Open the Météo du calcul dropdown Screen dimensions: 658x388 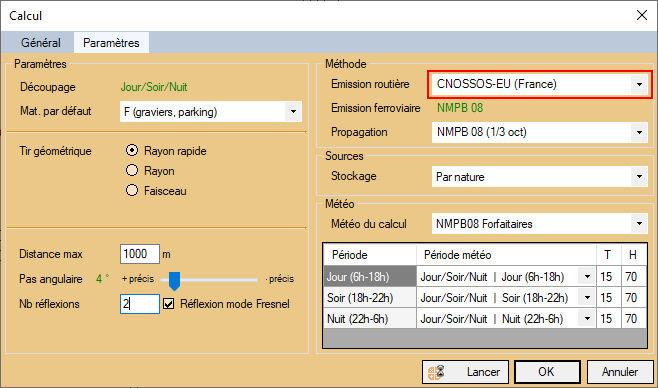pos(639,224)
